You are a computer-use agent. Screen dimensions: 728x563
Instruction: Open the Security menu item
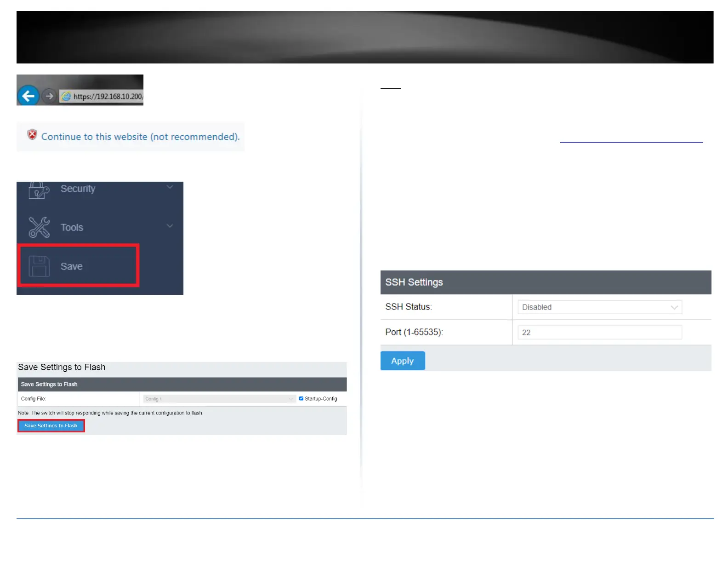pyautogui.click(x=78, y=189)
